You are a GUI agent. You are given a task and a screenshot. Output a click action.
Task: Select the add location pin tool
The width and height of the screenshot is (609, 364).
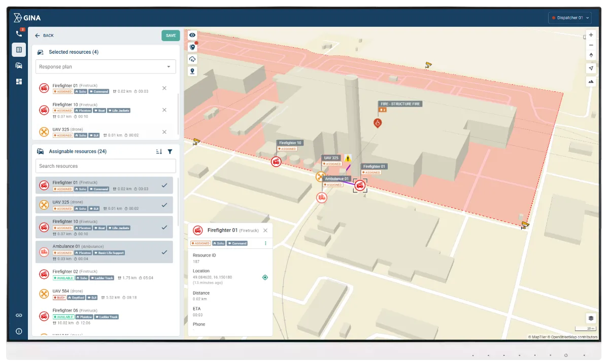192,71
